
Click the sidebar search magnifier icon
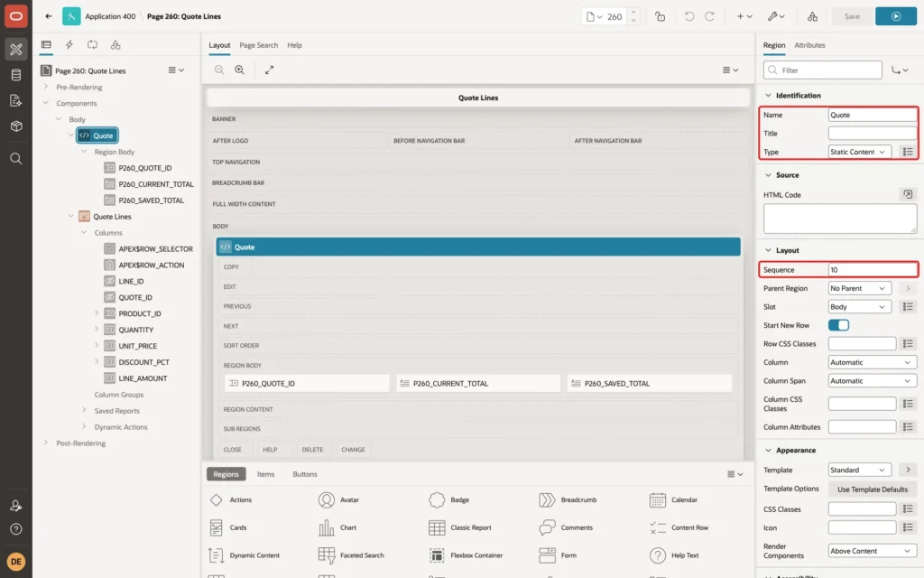[x=16, y=158]
